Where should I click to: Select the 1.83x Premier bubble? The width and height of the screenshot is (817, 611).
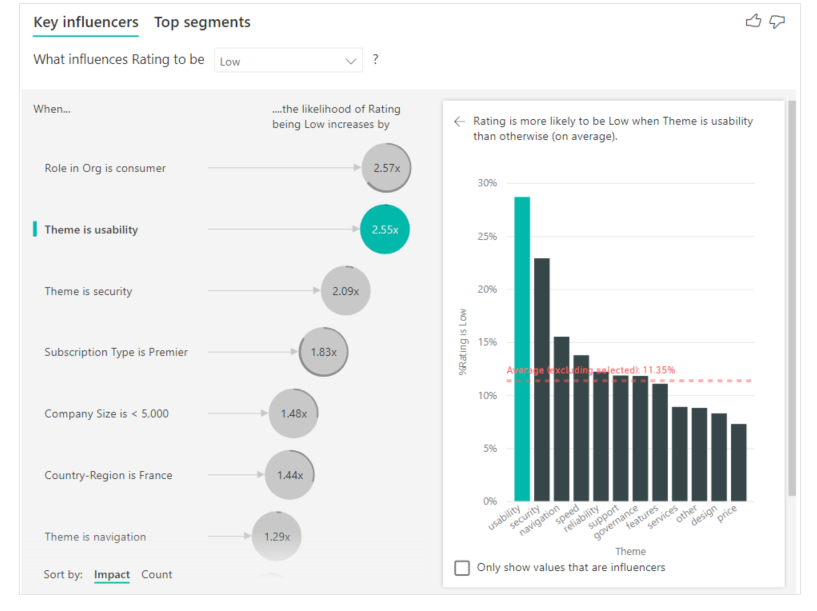[x=324, y=352]
